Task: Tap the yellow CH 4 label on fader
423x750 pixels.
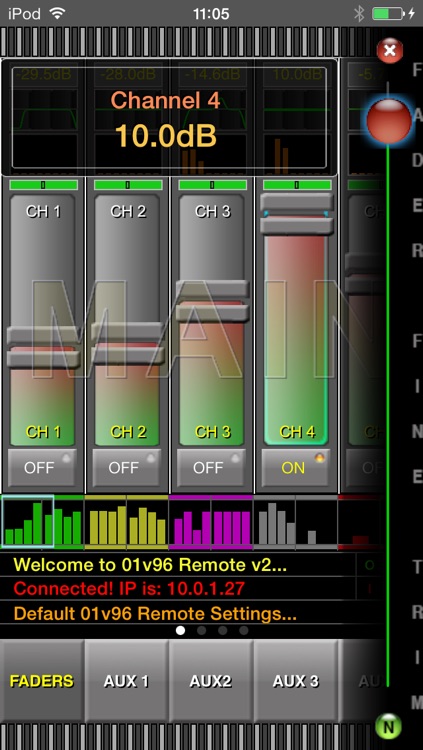Action: click(297, 432)
